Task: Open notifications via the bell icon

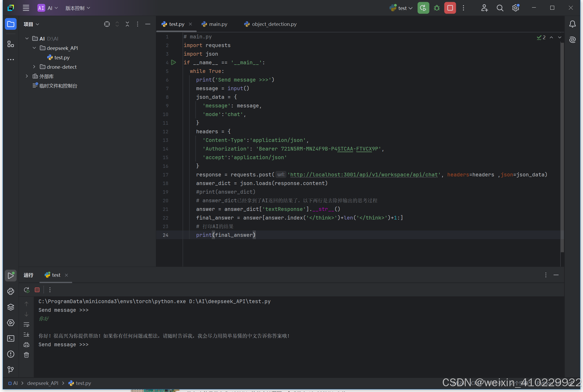Action: pyautogui.click(x=572, y=24)
